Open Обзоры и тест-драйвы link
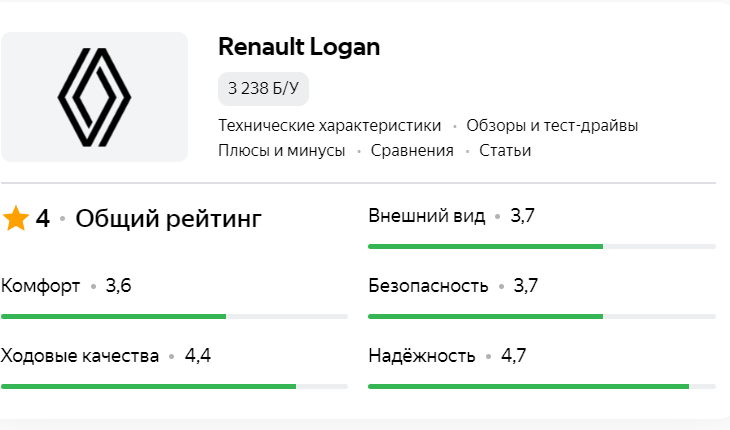730x430 pixels. (x=552, y=125)
